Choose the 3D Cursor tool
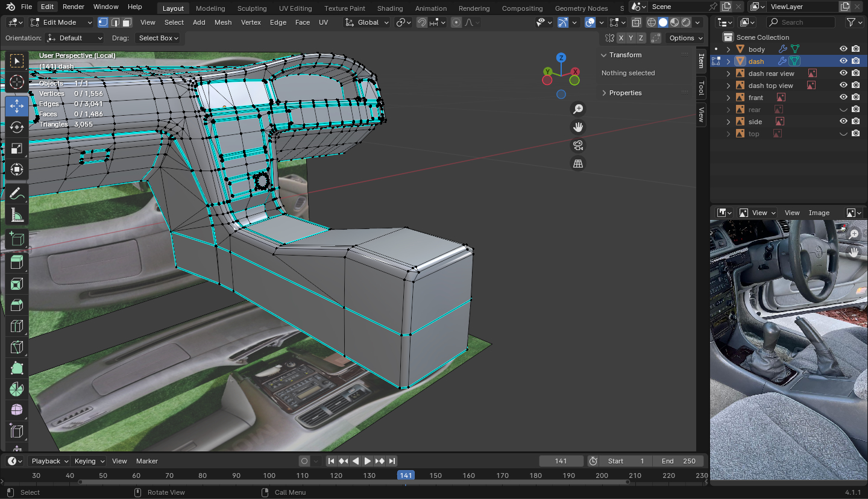Screen dimensions: 868x499 17,83
